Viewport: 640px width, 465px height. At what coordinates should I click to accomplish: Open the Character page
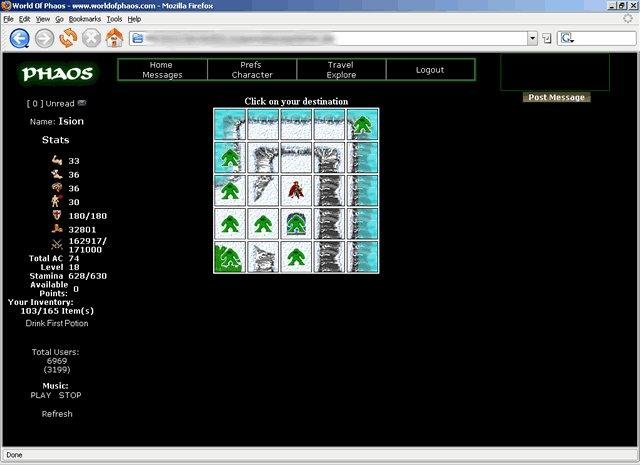tap(252, 75)
